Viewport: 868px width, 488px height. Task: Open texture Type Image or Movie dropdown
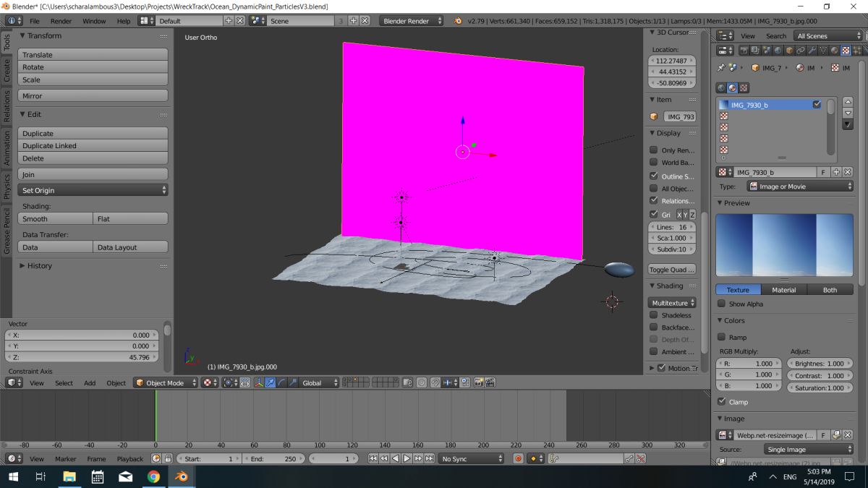click(800, 187)
